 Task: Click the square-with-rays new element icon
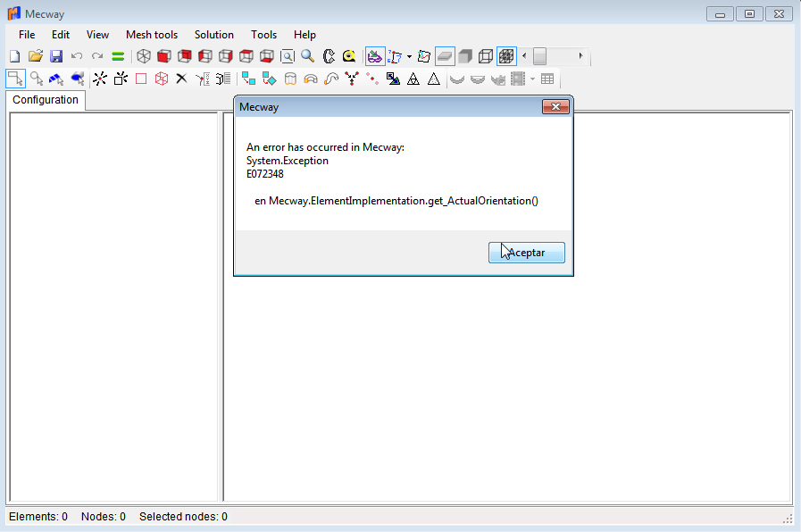[x=121, y=79]
